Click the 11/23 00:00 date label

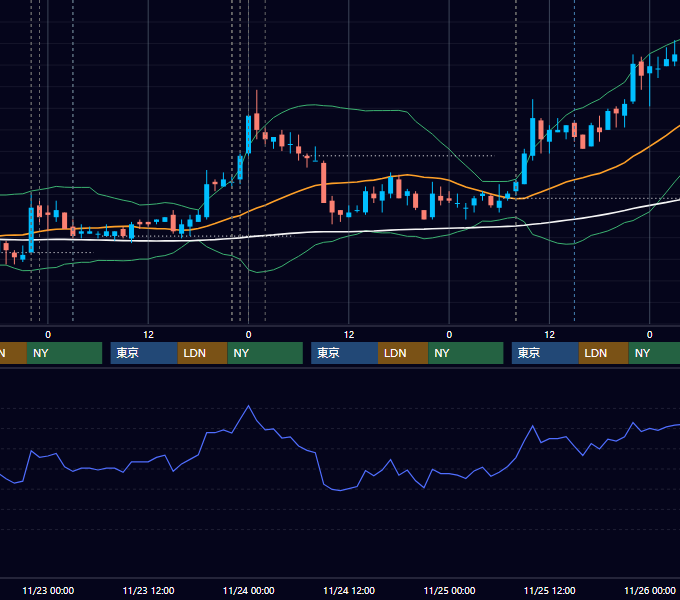tap(48, 590)
